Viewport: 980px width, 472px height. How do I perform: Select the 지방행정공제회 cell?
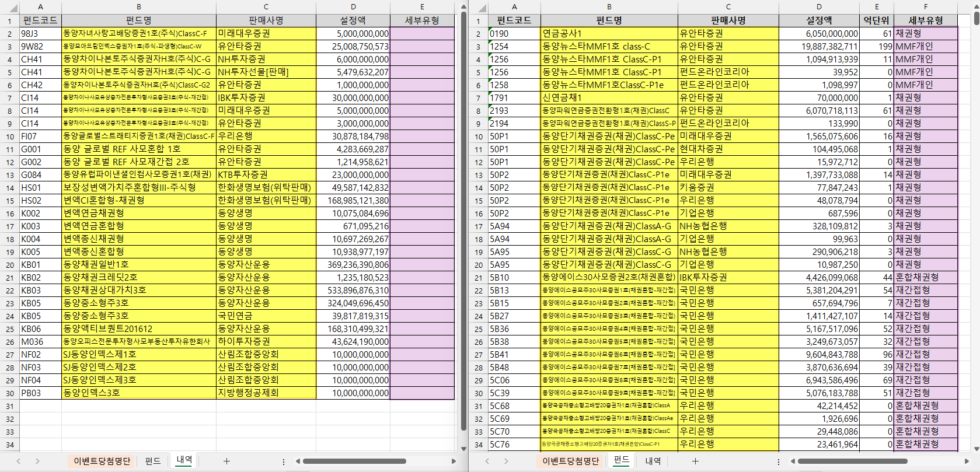(x=266, y=393)
